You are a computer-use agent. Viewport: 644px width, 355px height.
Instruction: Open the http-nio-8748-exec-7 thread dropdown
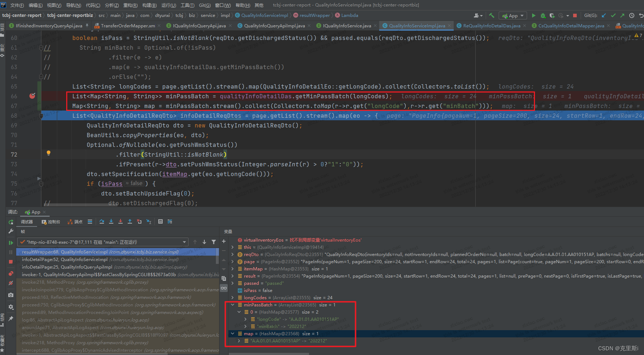pyautogui.click(x=183, y=242)
